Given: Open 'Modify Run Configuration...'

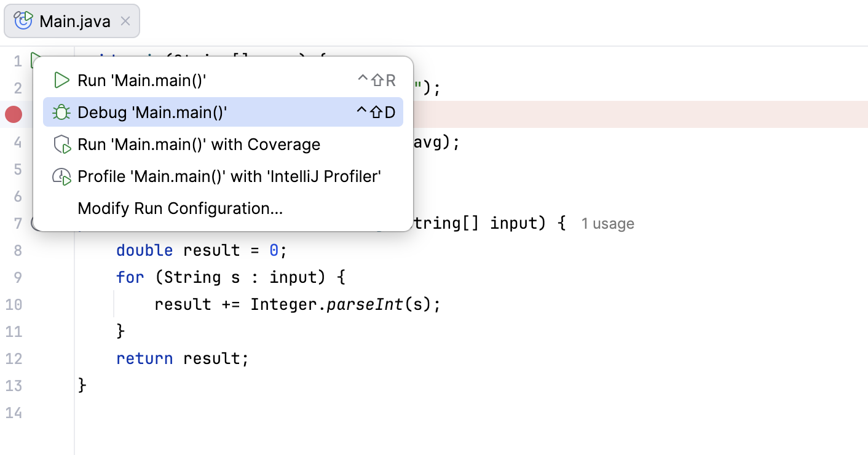Looking at the screenshot, I should click(180, 208).
